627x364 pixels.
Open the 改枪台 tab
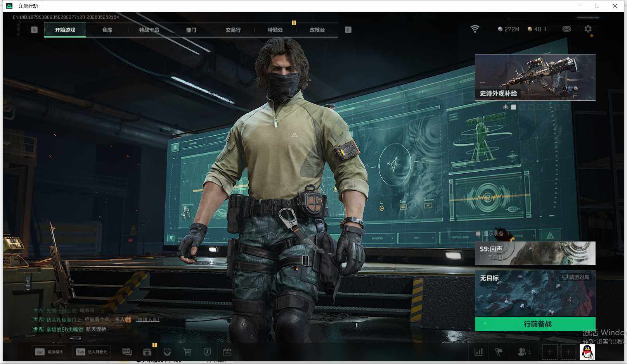pos(317,30)
